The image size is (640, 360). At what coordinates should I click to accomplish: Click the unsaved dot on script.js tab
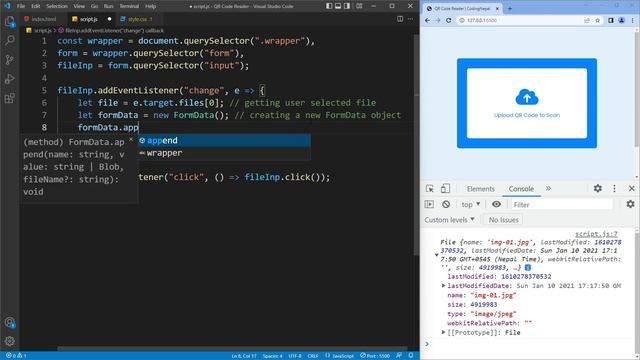109,19
